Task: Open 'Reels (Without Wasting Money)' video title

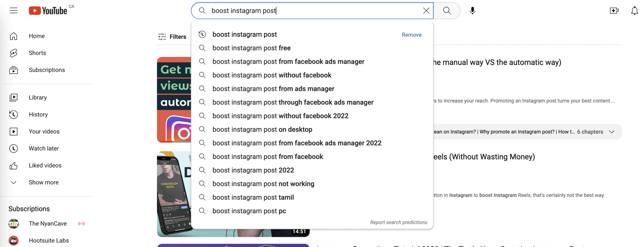Action: 484,157
